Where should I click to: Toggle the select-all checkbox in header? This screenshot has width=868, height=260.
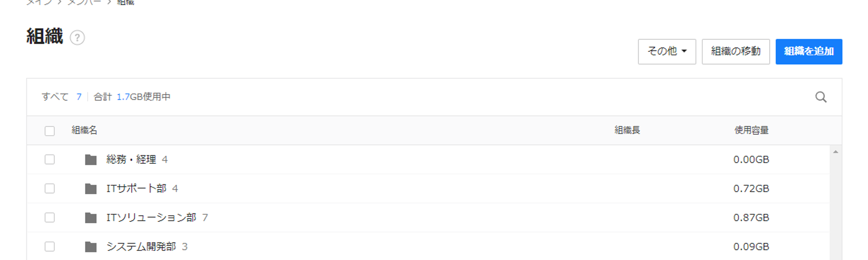(49, 131)
